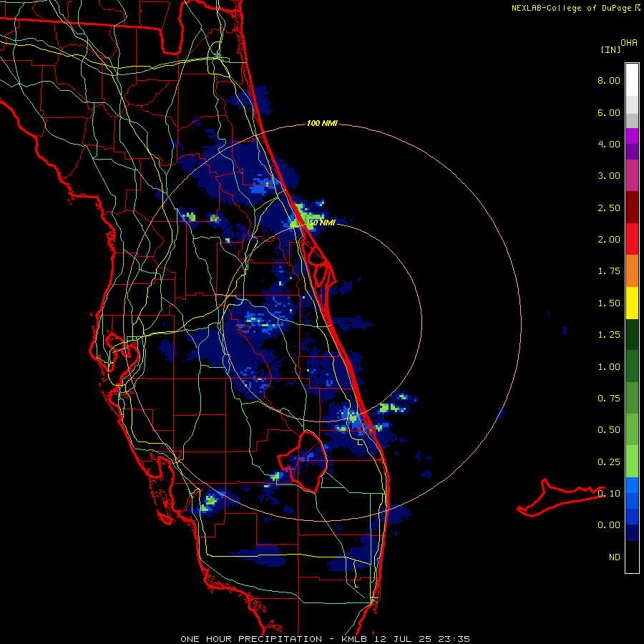The width and height of the screenshot is (644, 644).
Task: Pick the orange swatch in the color scale
Action: [632, 270]
